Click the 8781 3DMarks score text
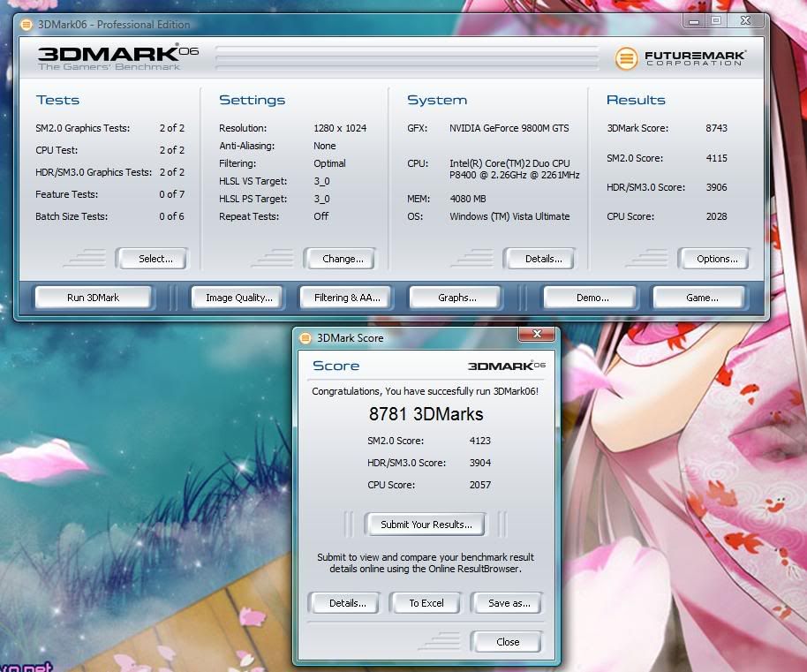The height and width of the screenshot is (672, 807). [426, 414]
